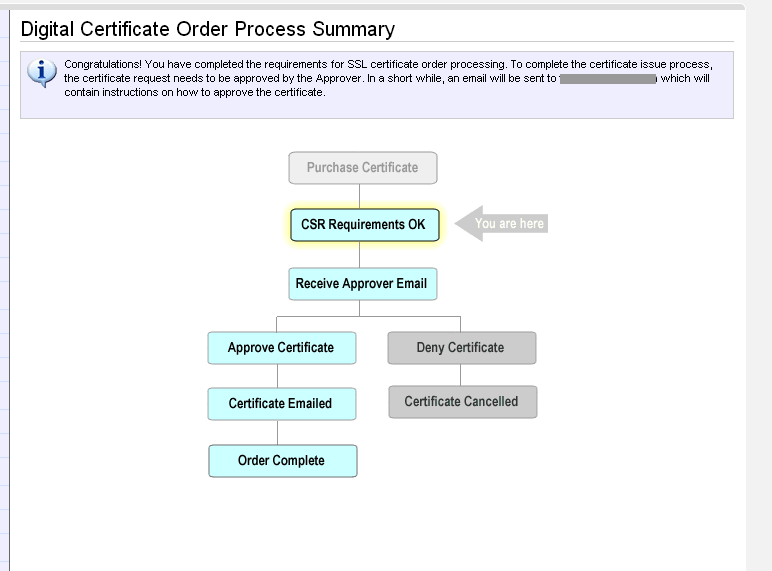Click the Approve Certificate step box
This screenshot has width=772, height=571.
pyautogui.click(x=282, y=348)
